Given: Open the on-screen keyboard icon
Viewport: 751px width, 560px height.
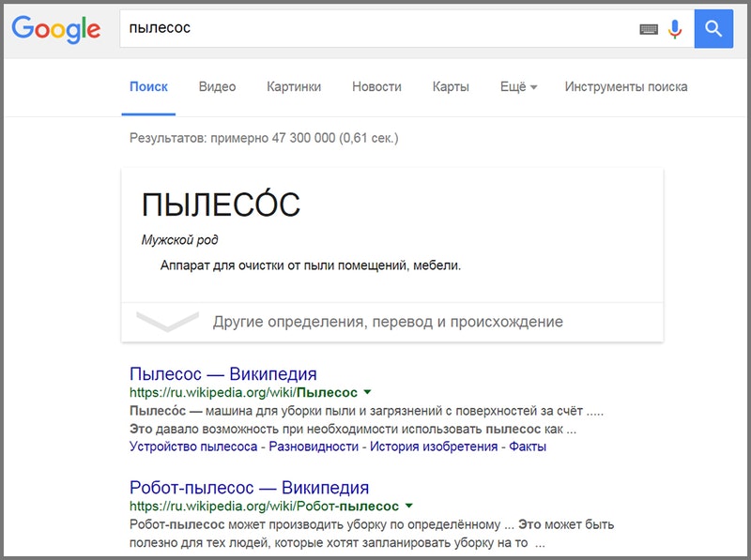Looking at the screenshot, I should tap(649, 29).
